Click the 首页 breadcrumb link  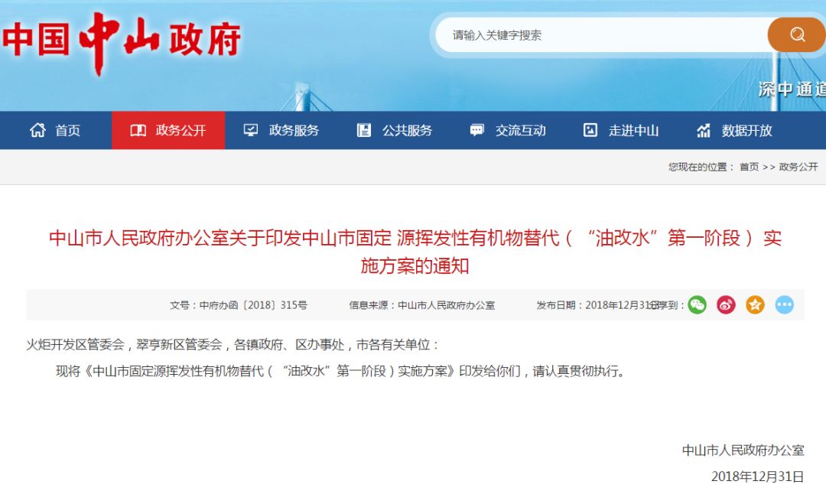click(749, 167)
